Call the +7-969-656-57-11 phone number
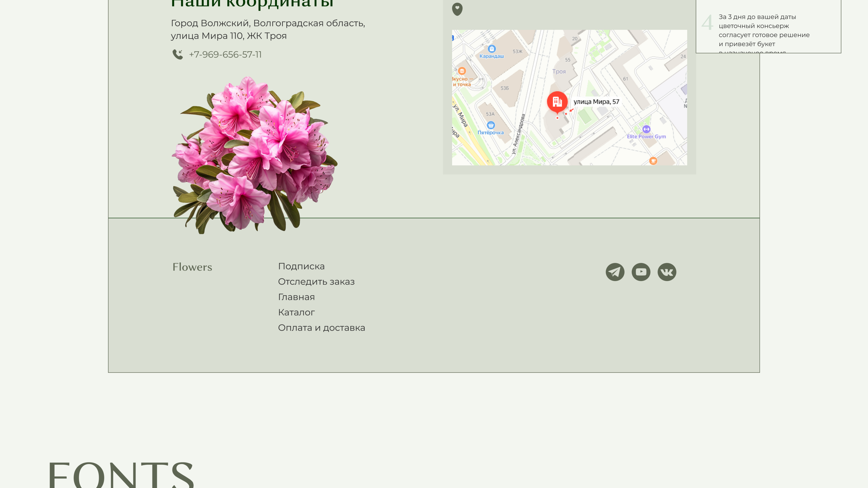 click(225, 54)
